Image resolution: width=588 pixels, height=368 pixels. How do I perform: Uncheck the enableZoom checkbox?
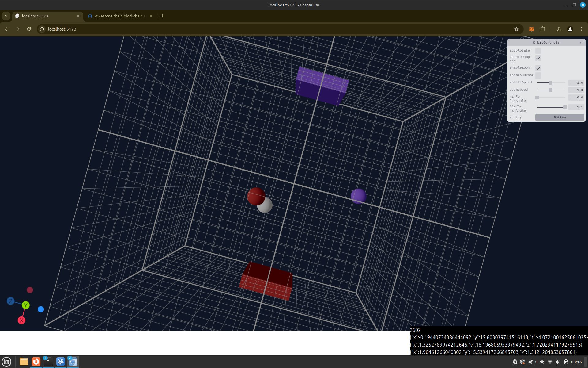pos(538,68)
